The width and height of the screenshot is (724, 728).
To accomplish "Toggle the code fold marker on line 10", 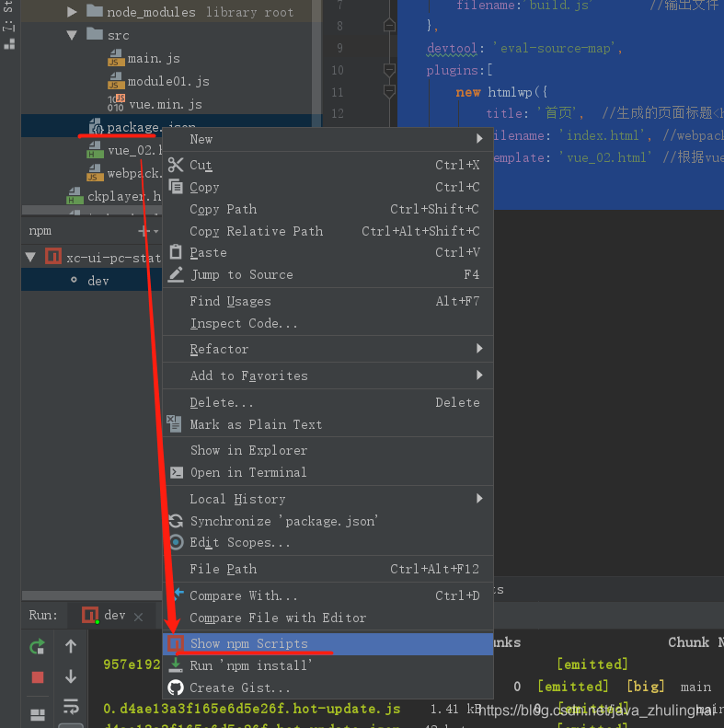I will 389,70.
